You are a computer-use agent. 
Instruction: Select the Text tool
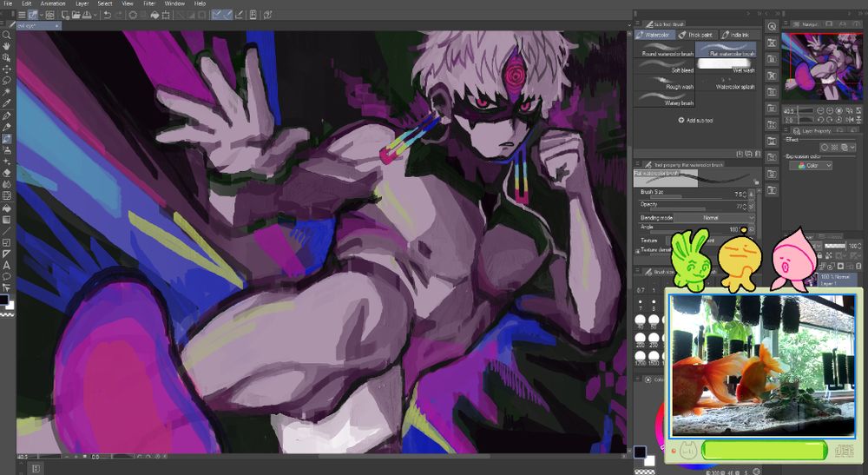coord(7,265)
